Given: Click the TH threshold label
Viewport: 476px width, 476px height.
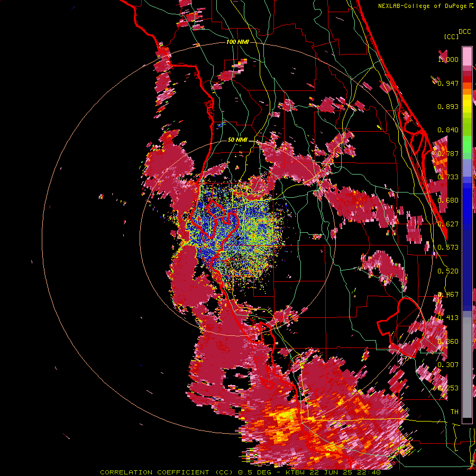Looking at the screenshot, I should click(x=454, y=411).
